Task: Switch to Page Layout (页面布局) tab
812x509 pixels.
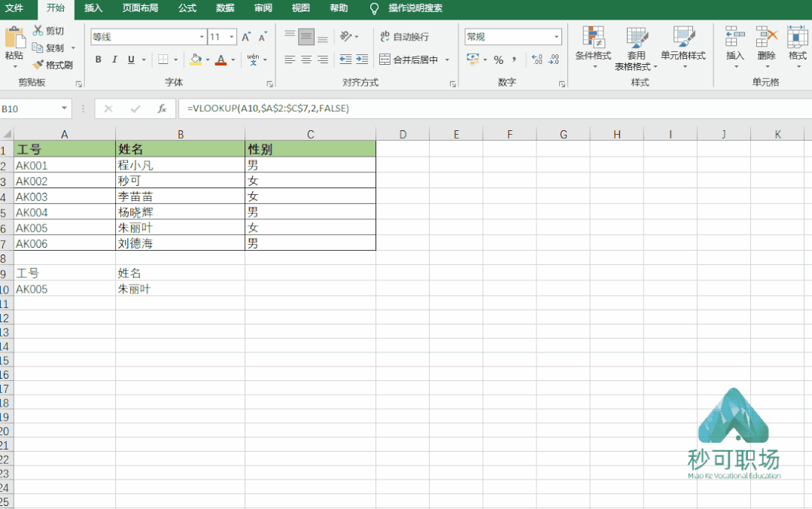Action: click(x=140, y=8)
